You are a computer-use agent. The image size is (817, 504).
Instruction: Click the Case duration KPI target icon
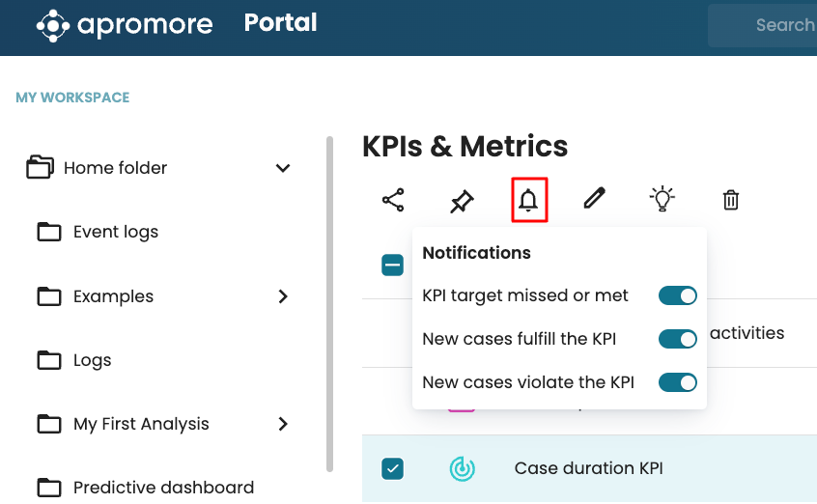pos(463,468)
